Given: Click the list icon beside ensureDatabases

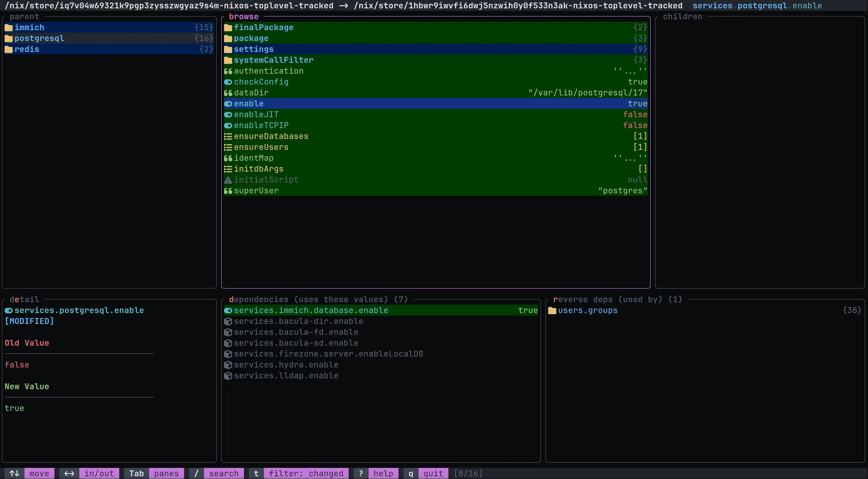Looking at the screenshot, I should click(228, 136).
